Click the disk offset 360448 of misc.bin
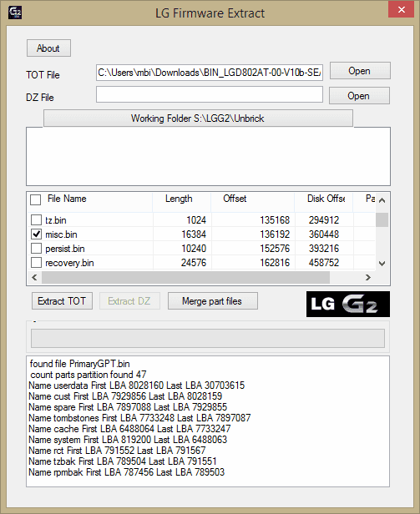Image resolution: width=420 pixels, height=514 pixels. (323, 234)
